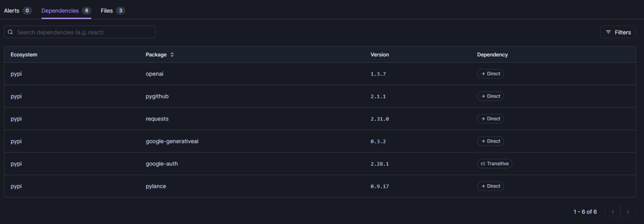644x224 pixels.
Task: Click pypi ecosystem in google-generativeai row
Action: [x=16, y=141]
